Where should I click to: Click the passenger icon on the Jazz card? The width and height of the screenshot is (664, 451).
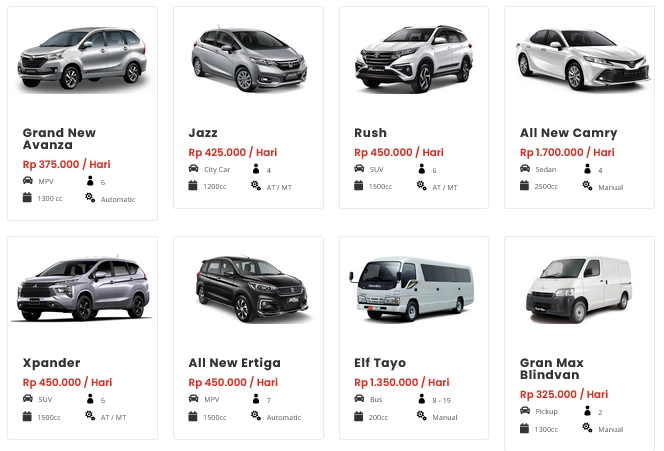coord(255,169)
